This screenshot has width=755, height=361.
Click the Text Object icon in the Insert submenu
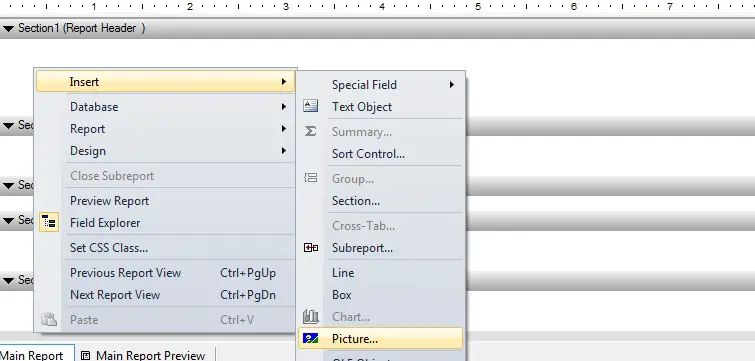pyautogui.click(x=311, y=106)
